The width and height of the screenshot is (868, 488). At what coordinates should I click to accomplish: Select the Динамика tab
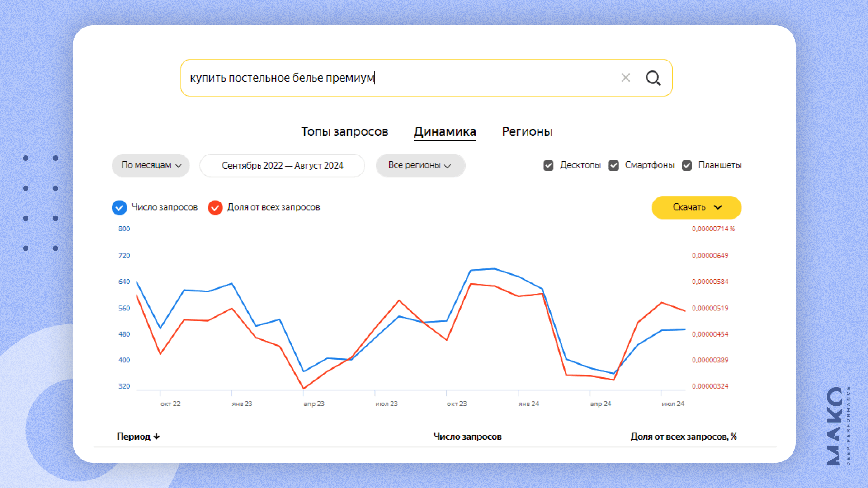(x=444, y=131)
